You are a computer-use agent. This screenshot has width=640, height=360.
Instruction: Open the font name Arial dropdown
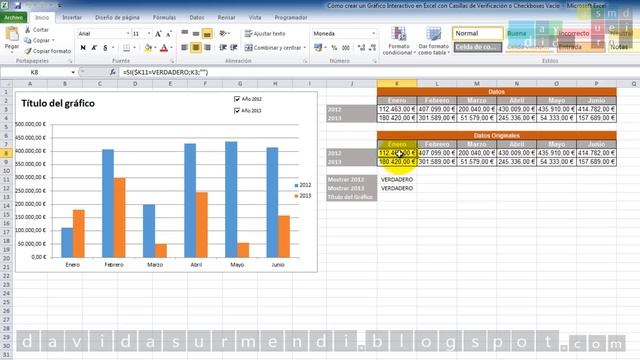[x=128, y=33]
